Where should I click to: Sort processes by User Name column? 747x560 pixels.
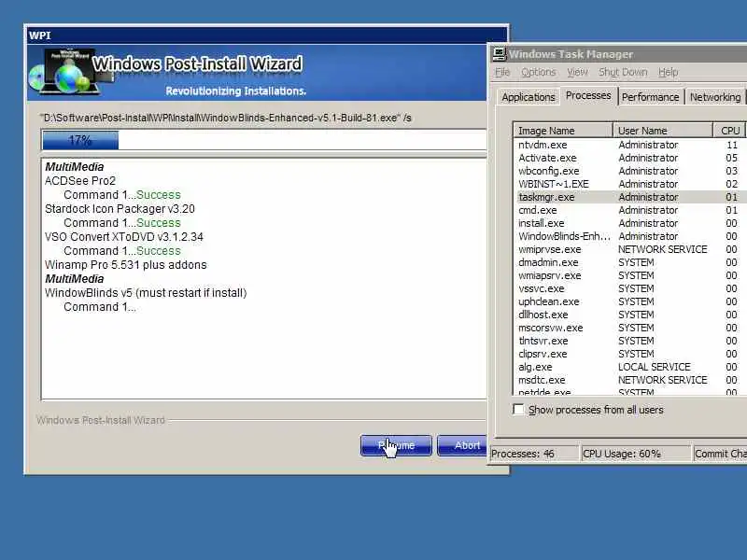tap(663, 131)
